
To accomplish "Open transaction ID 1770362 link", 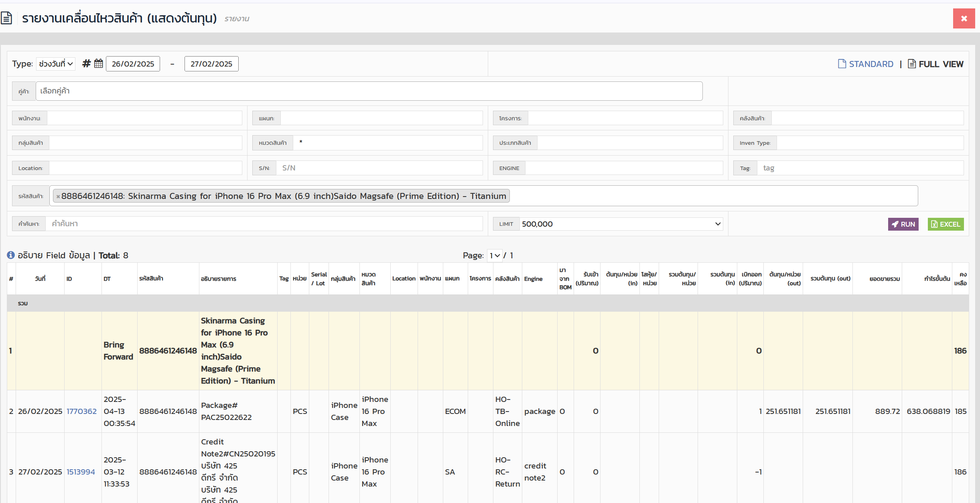I will click(81, 411).
